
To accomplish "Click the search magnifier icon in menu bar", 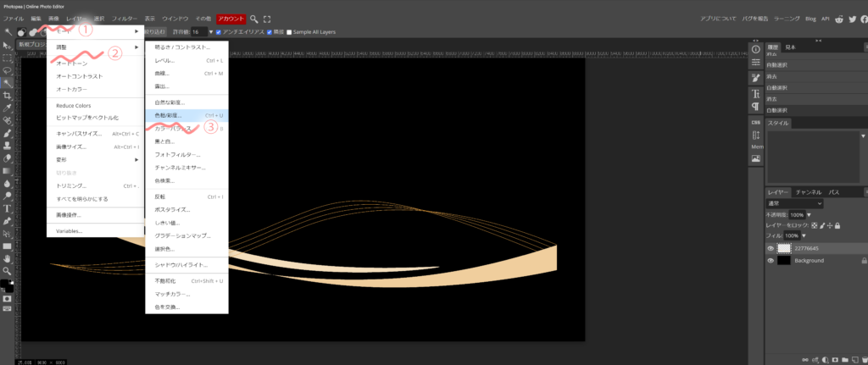I will pyautogui.click(x=254, y=18).
